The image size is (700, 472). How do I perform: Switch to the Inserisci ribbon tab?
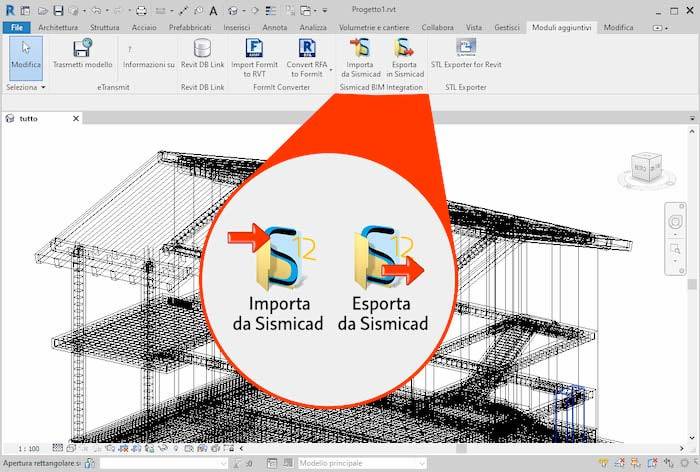click(237, 28)
